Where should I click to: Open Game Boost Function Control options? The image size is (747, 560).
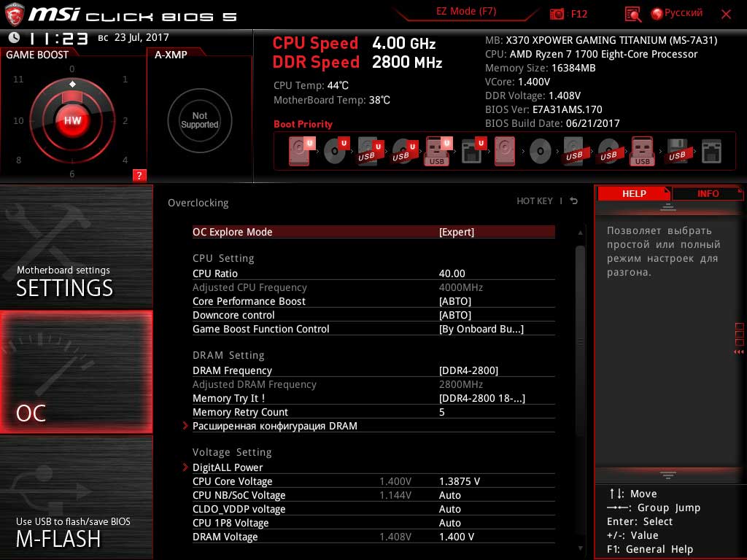point(373,329)
